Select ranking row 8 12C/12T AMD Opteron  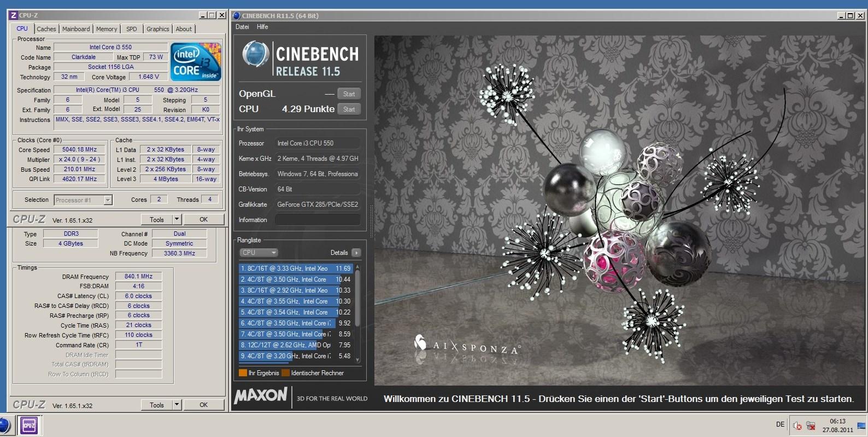(296, 345)
